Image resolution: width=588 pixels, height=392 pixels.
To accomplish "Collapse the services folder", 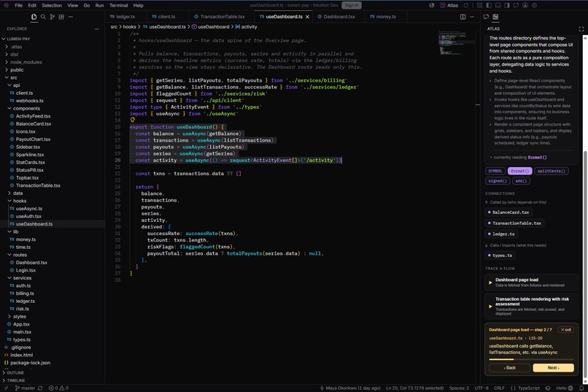I will pyautogui.click(x=22, y=278).
